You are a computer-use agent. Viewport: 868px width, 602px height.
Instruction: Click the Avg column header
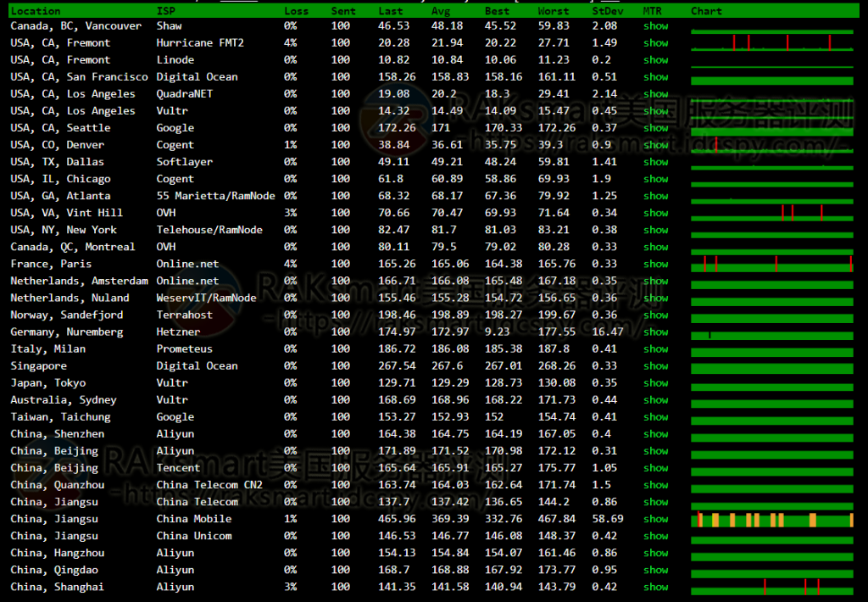coord(441,11)
